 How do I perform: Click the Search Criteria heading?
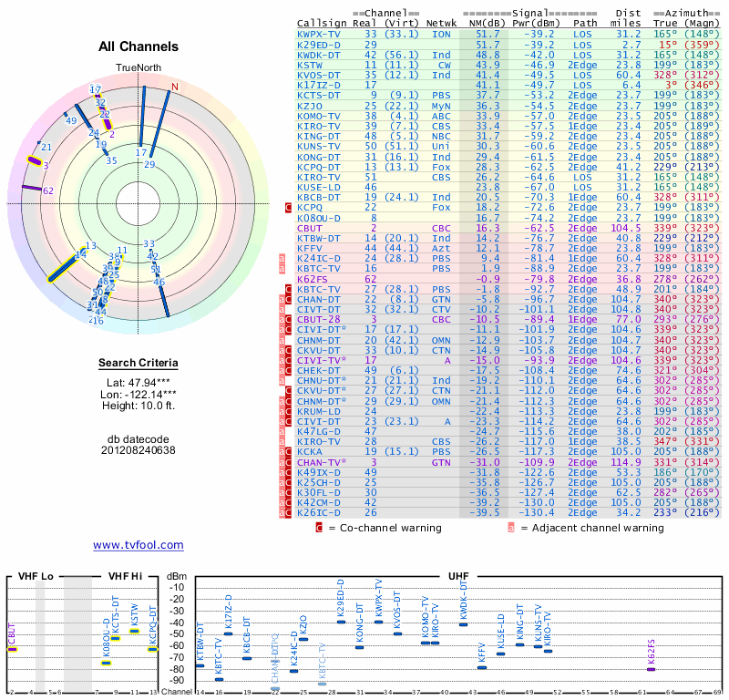tap(139, 363)
